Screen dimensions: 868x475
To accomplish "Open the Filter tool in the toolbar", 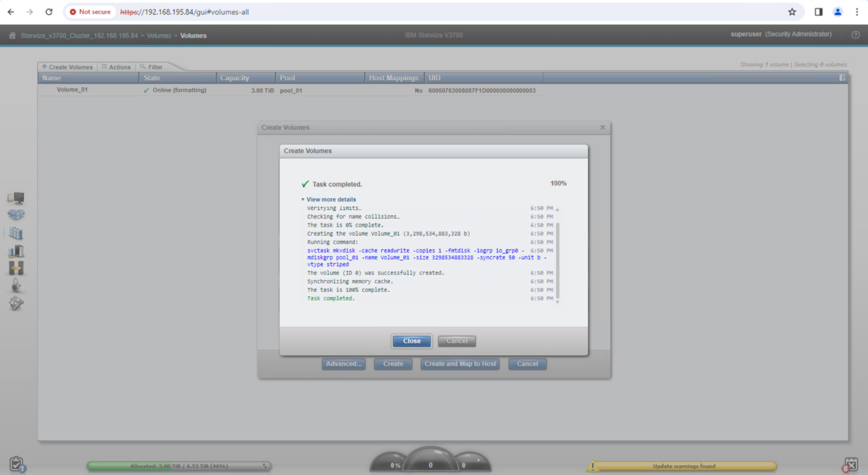I will coord(151,67).
